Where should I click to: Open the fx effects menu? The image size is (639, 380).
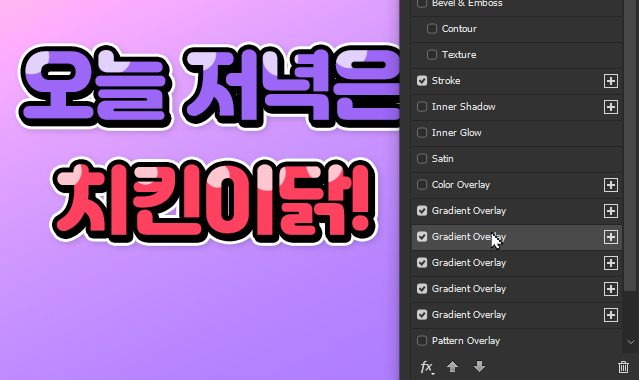click(x=427, y=367)
